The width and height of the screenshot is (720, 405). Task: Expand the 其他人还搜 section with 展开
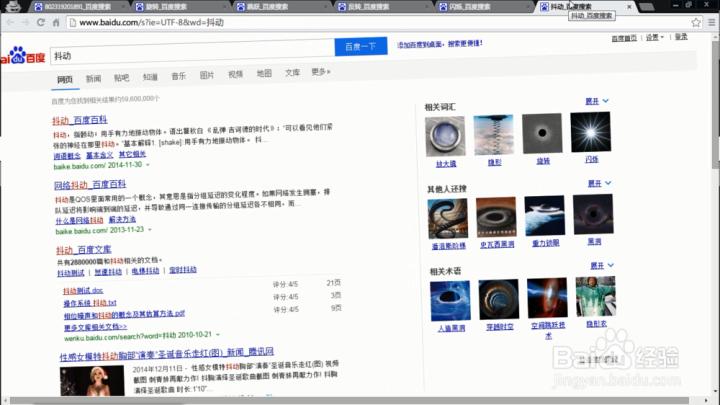(x=600, y=183)
